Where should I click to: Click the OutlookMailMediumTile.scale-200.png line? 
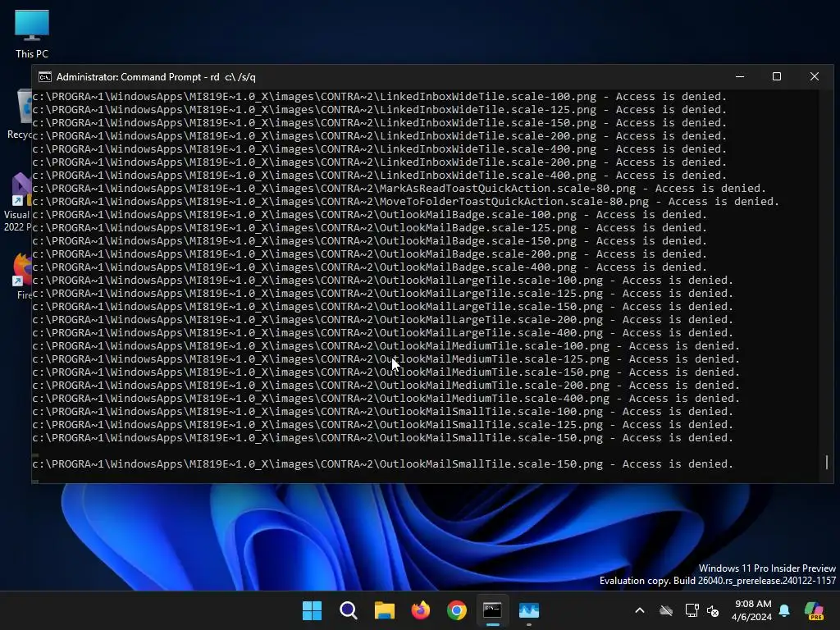click(x=386, y=386)
